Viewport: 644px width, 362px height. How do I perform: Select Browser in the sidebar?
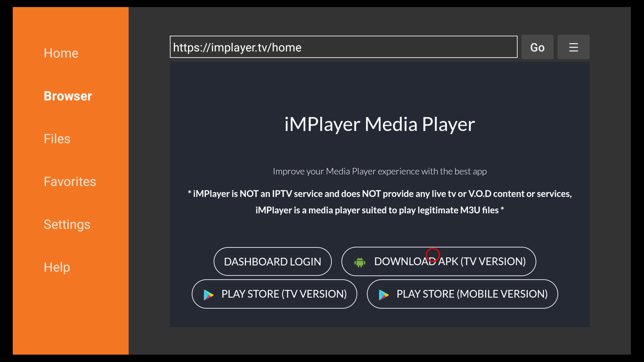(x=68, y=96)
